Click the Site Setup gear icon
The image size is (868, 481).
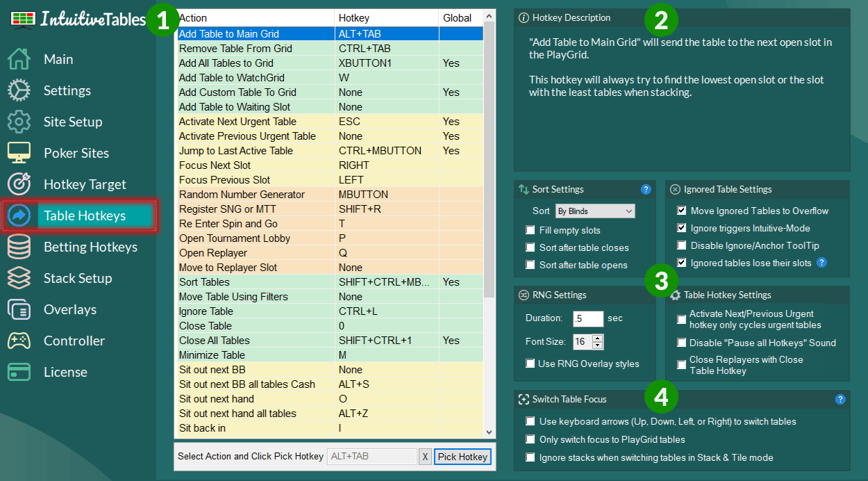point(19,122)
